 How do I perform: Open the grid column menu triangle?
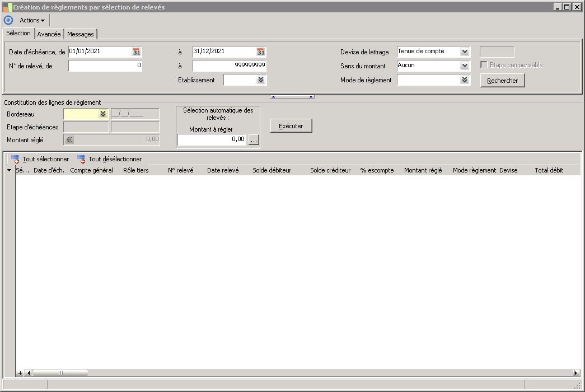[10, 170]
